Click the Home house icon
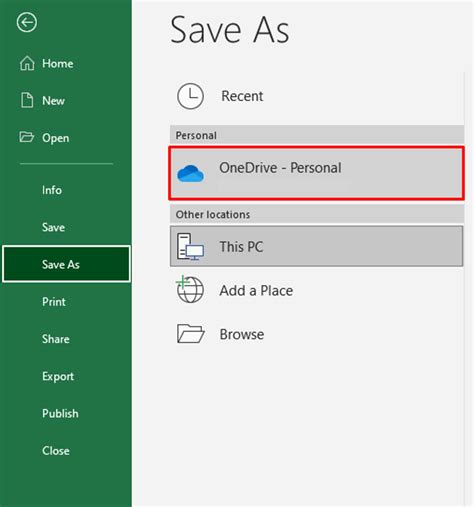Image resolution: width=474 pixels, height=507 pixels. (27, 63)
